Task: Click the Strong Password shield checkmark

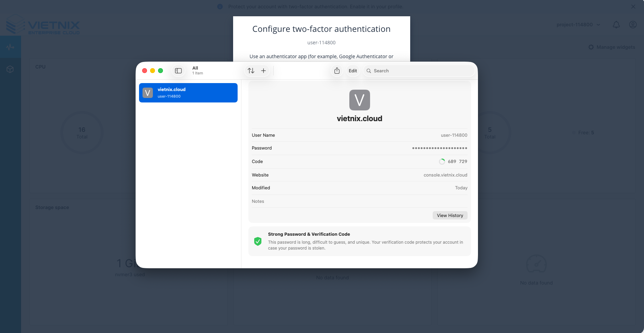Action: [x=258, y=241]
